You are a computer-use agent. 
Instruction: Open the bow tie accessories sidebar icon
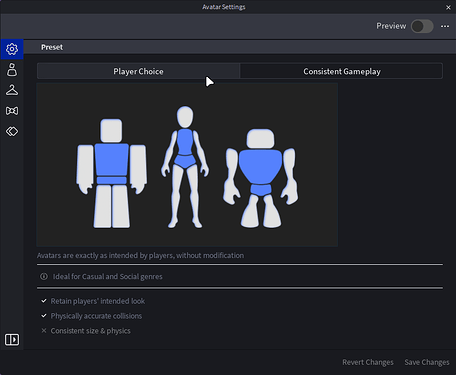click(12, 111)
